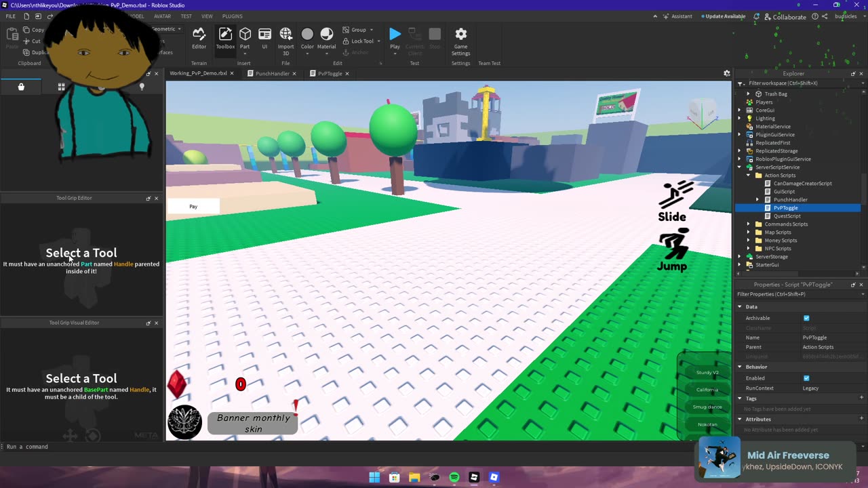Expand the NPC Scripts folder

[x=749, y=248]
